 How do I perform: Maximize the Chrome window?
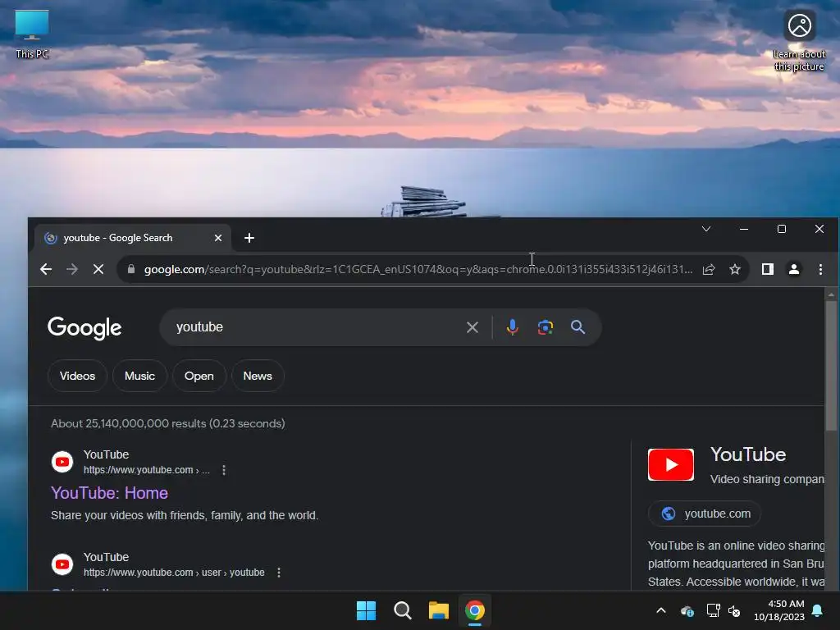click(x=782, y=230)
